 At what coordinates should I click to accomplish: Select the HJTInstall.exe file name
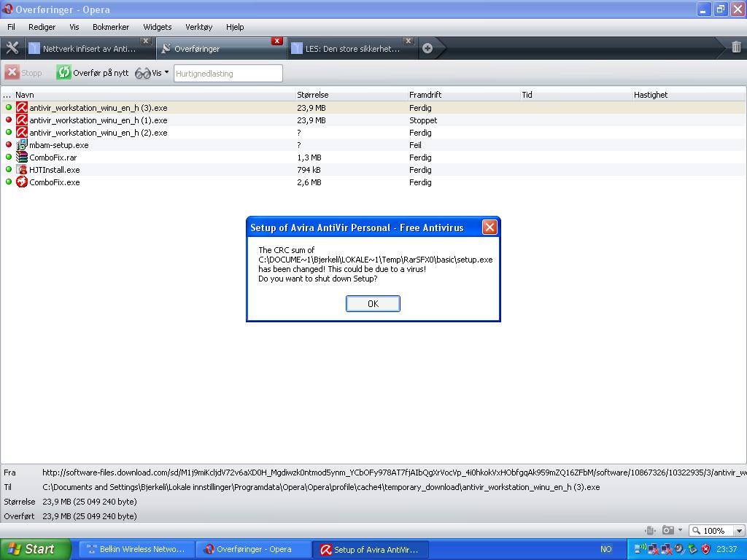click(54, 170)
